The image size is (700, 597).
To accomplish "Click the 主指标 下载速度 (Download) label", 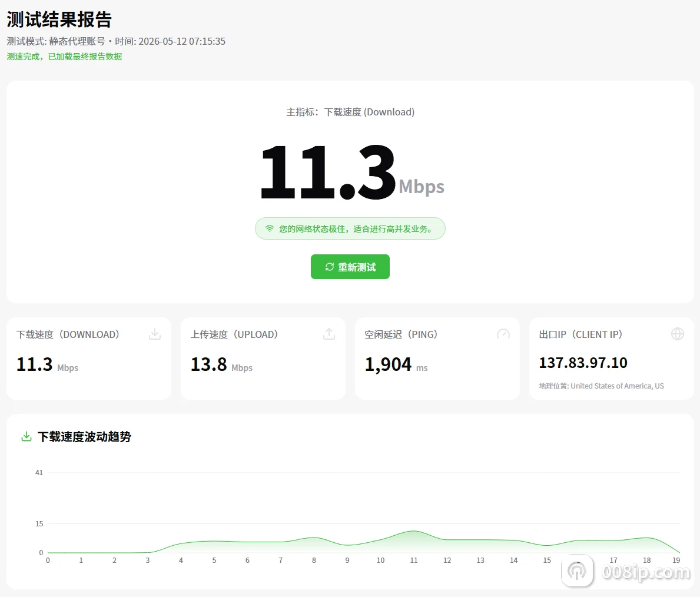I will pos(350,112).
